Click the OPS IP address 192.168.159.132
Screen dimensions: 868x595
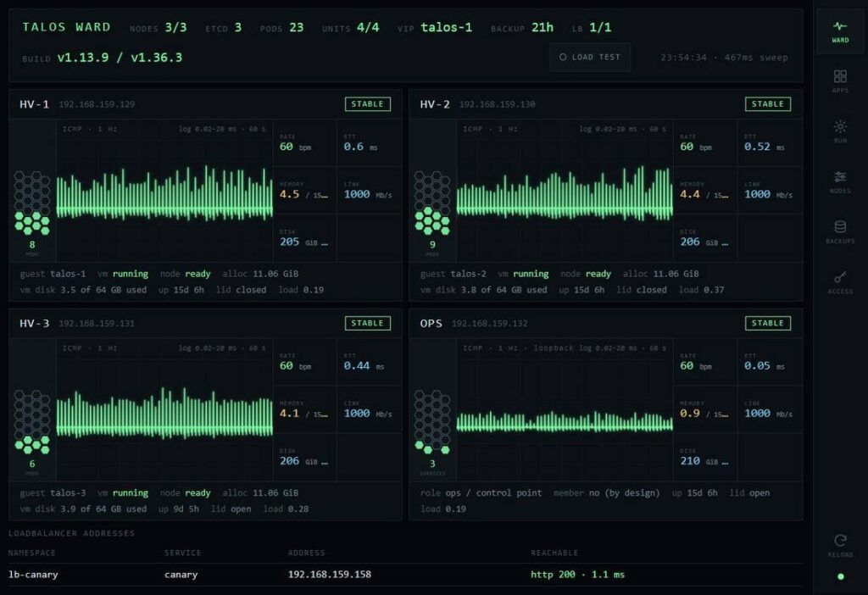(x=489, y=323)
